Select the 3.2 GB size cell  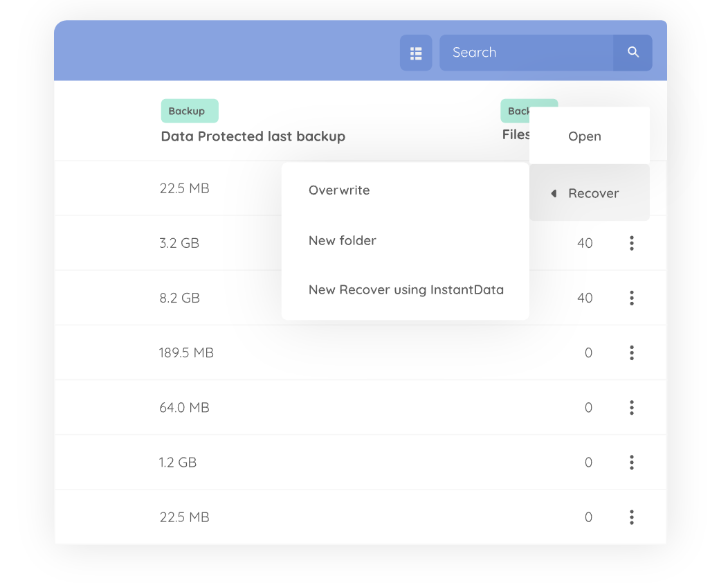point(179,243)
